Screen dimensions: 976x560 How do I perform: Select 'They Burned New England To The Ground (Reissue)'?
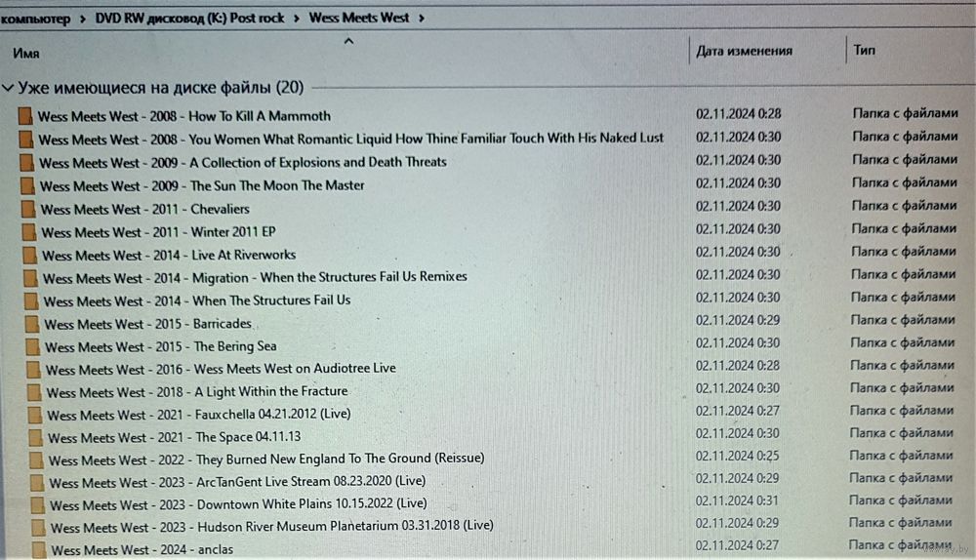point(266,460)
